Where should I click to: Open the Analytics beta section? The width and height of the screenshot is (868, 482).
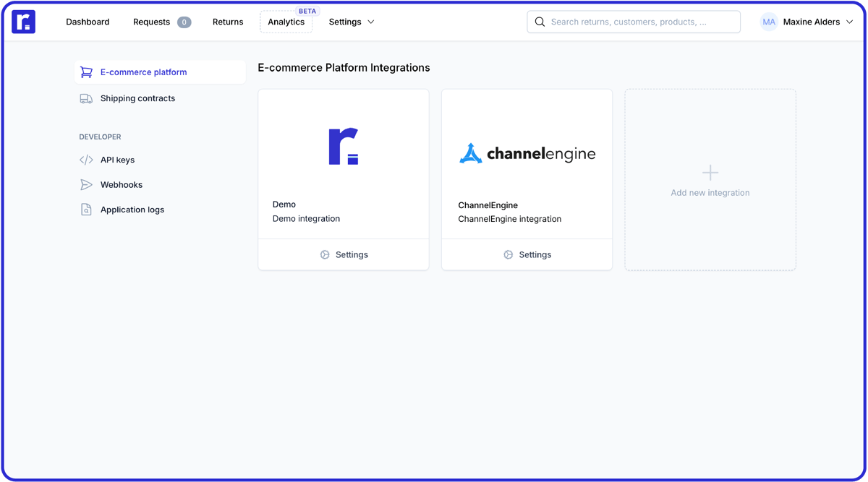[x=286, y=22]
